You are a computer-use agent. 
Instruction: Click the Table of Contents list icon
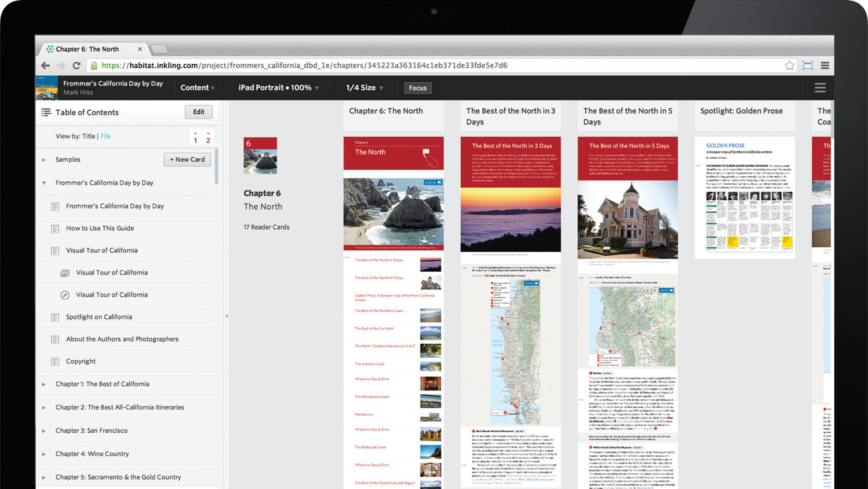[46, 112]
